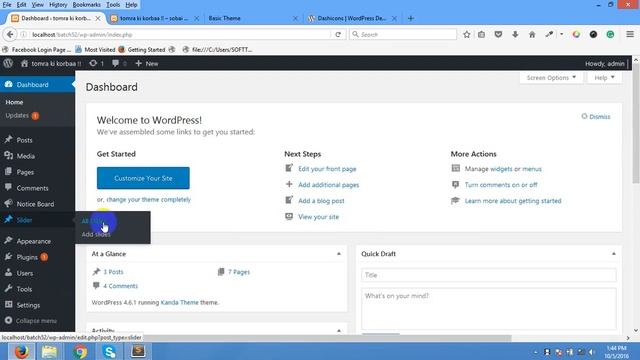Switch to the 'Basic Theme' tab
This screenshot has width=640, height=360.
(253, 18)
